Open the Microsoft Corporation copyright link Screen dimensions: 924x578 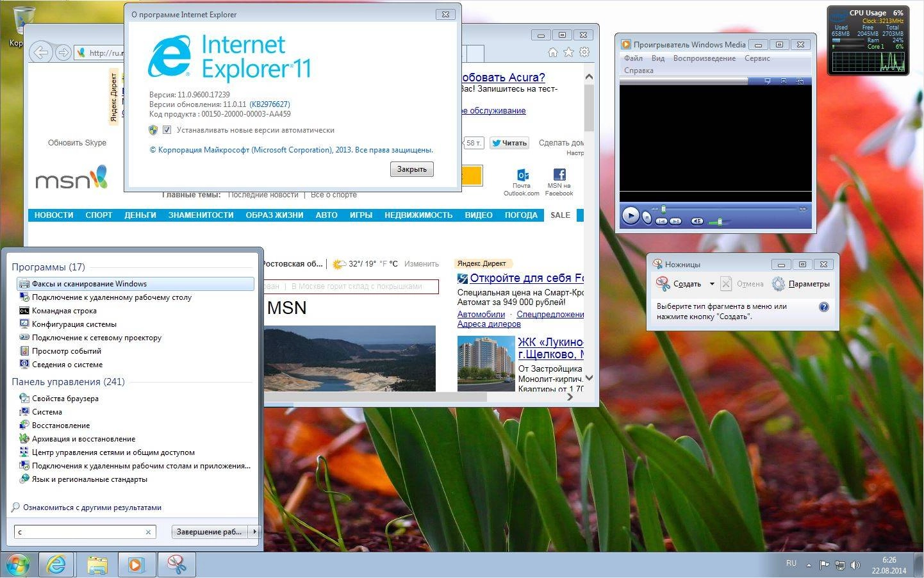[x=292, y=150]
